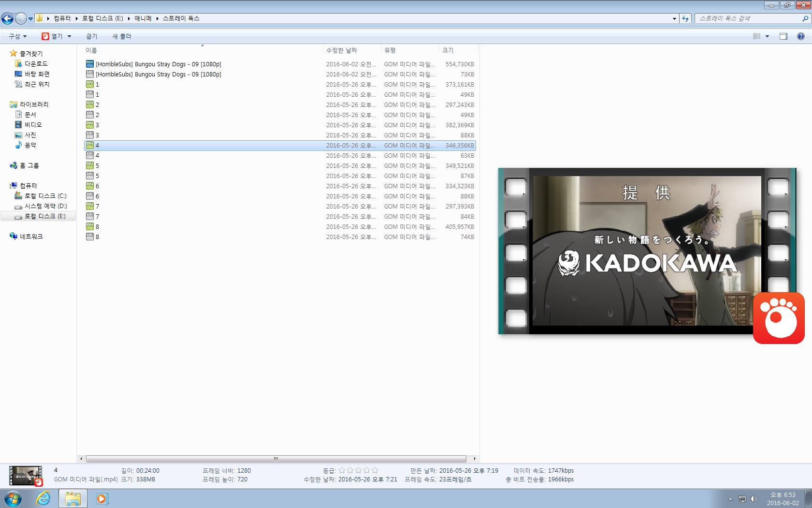Open the address bar history dropdown
Viewport: 812px width, 508px height.
point(674,18)
